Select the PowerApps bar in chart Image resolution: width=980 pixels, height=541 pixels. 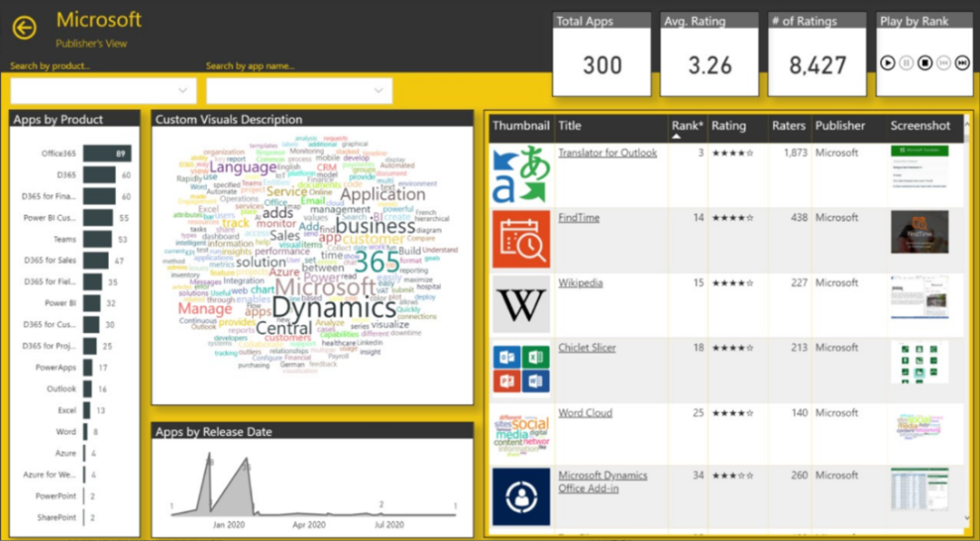pos(87,367)
